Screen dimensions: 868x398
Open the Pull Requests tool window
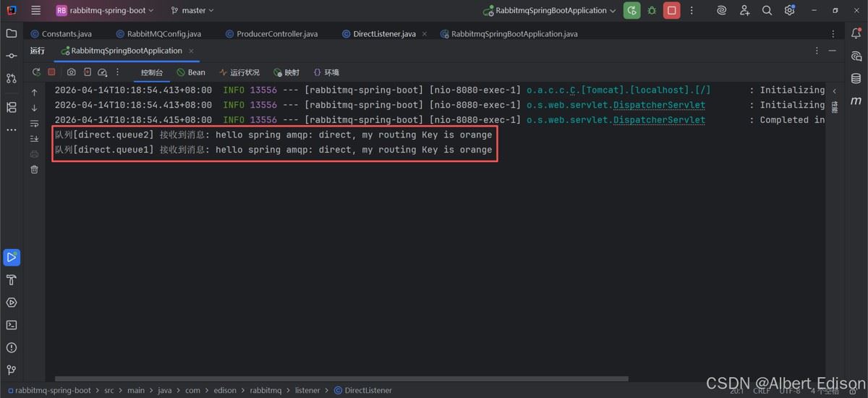11,78
